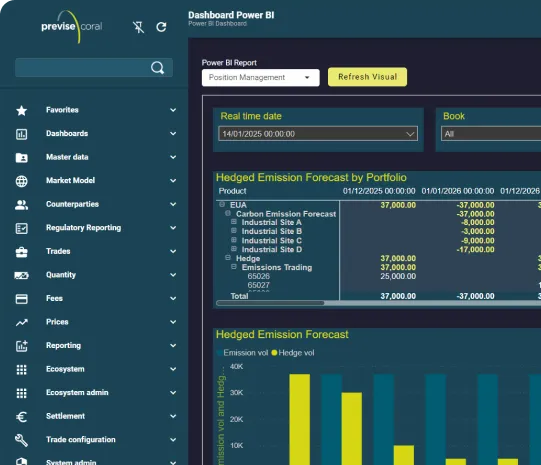Click the Favorites star icon

21,110
